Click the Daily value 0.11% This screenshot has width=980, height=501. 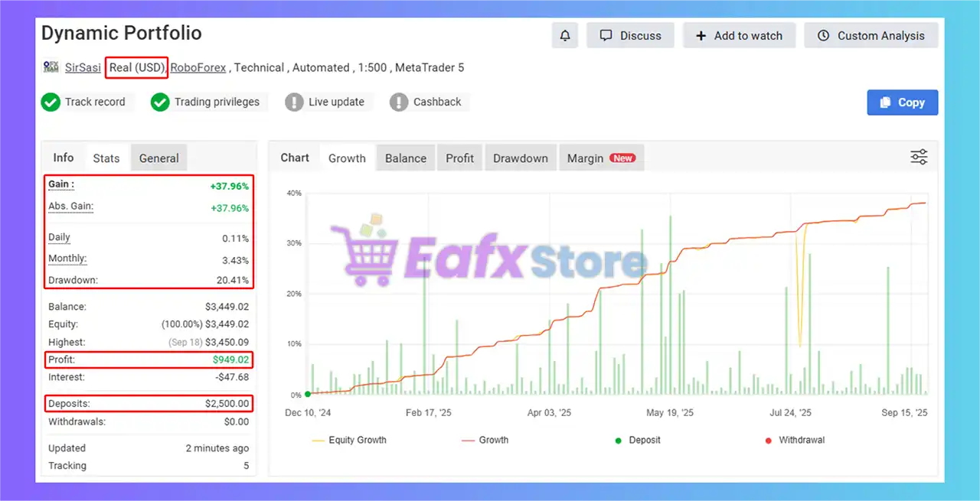(x=235, y=239)
